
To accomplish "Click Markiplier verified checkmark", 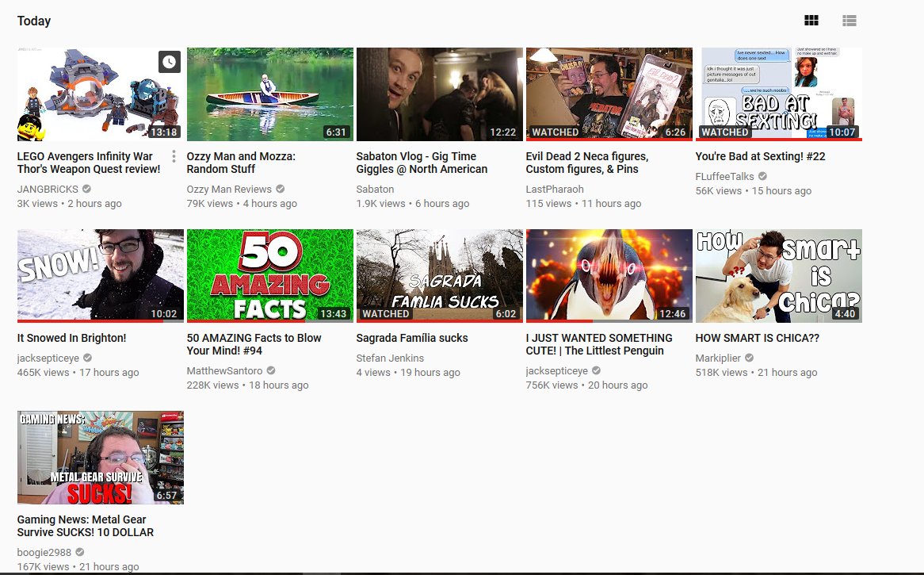I will coord(750,358).
